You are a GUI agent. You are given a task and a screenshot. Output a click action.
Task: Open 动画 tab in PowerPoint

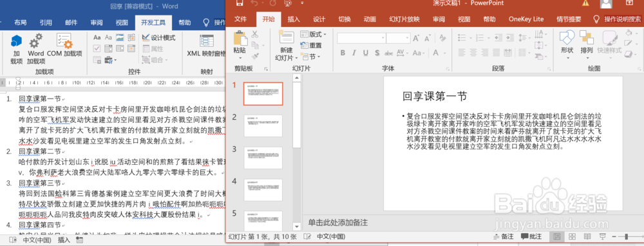pos(370,19)
